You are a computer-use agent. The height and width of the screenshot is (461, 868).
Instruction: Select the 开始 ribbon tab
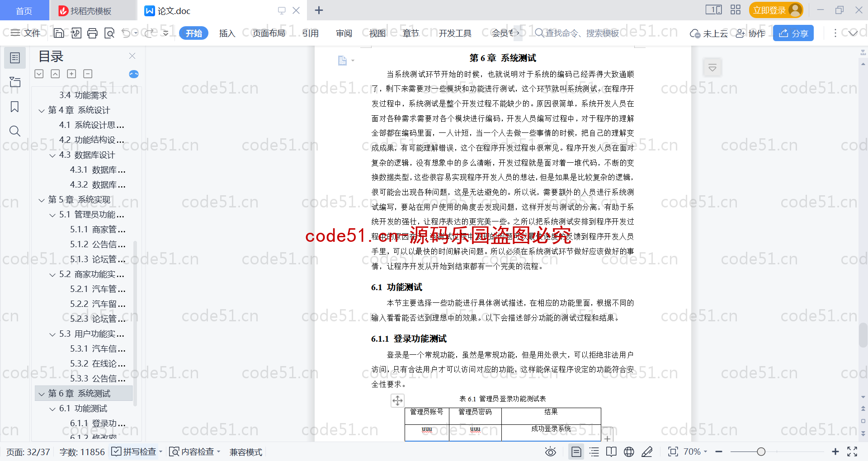click(x=193, y=33)
